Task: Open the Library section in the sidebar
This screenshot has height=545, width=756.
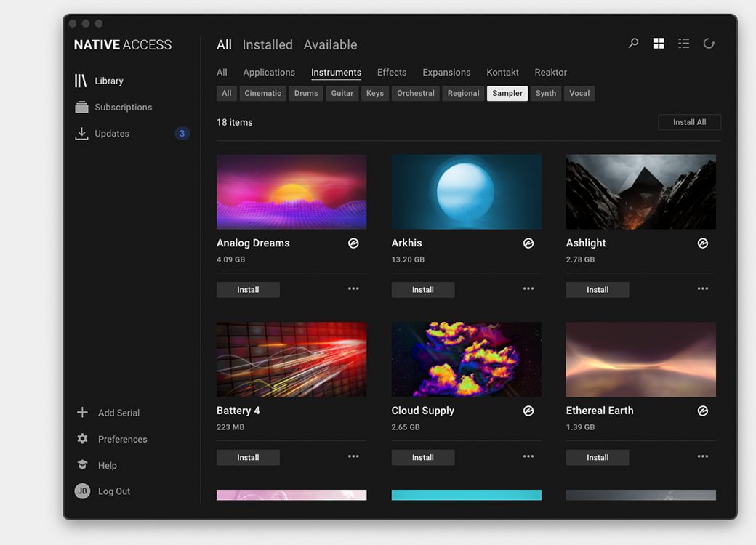Action: click(x=109, y=81)
